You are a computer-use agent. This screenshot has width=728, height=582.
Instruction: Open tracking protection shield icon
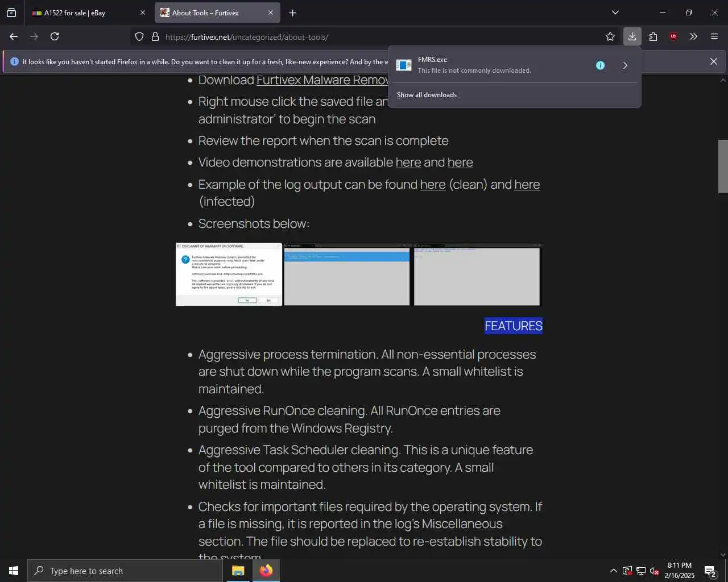click(139, 37)
